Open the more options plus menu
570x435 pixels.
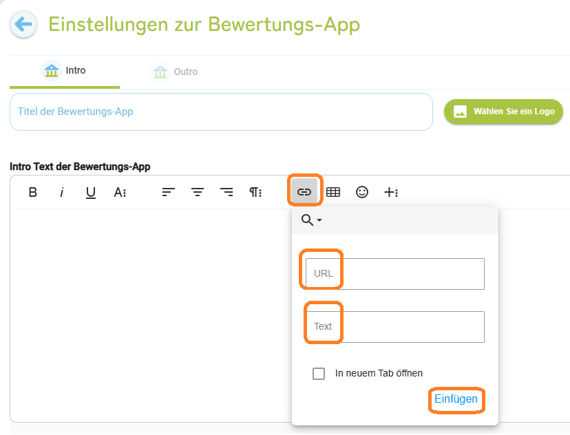(x=391, y=192)
